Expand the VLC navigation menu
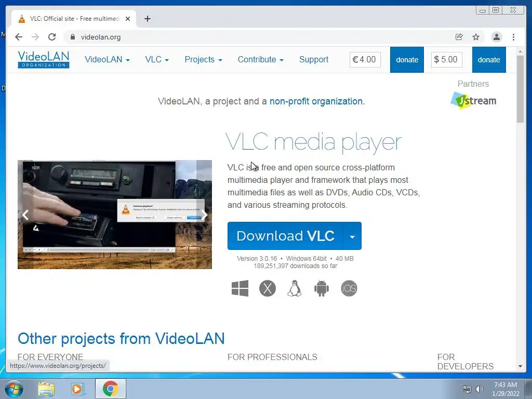Screen dimensions: 532x399 point(157,60)
